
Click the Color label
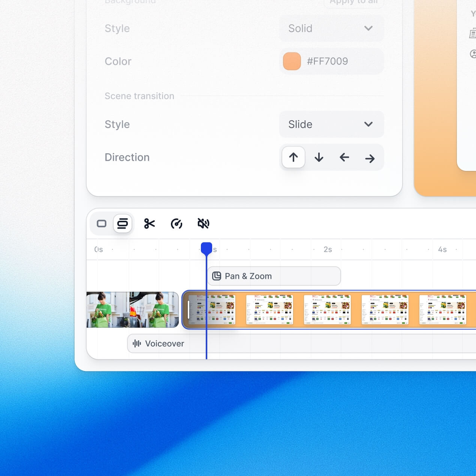pyautogui.click(x=118, y=61)
